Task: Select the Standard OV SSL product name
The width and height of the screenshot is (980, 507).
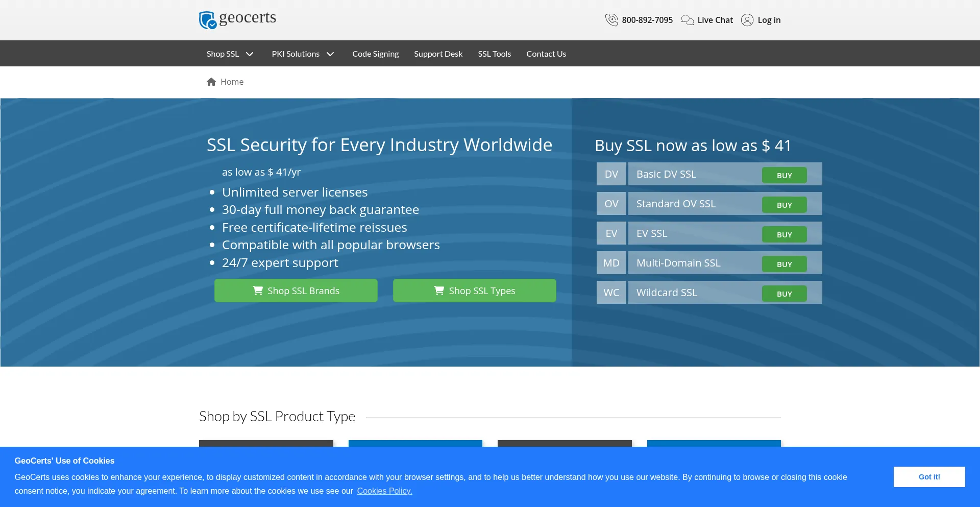Action: (676, 204)
